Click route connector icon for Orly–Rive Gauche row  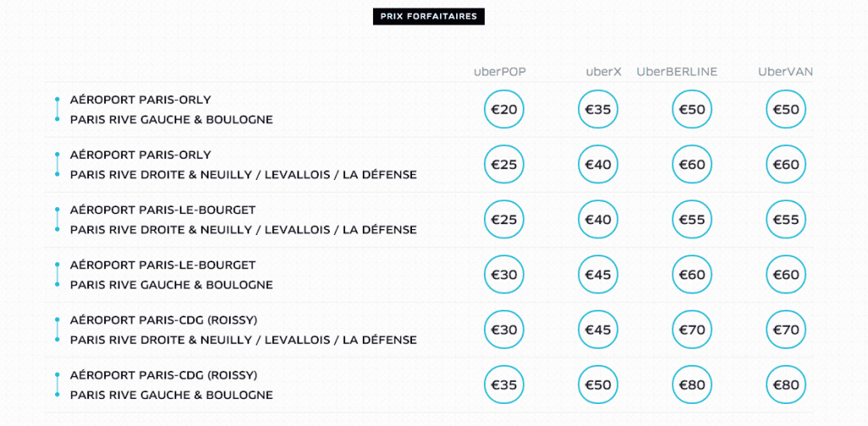[57, 109]
